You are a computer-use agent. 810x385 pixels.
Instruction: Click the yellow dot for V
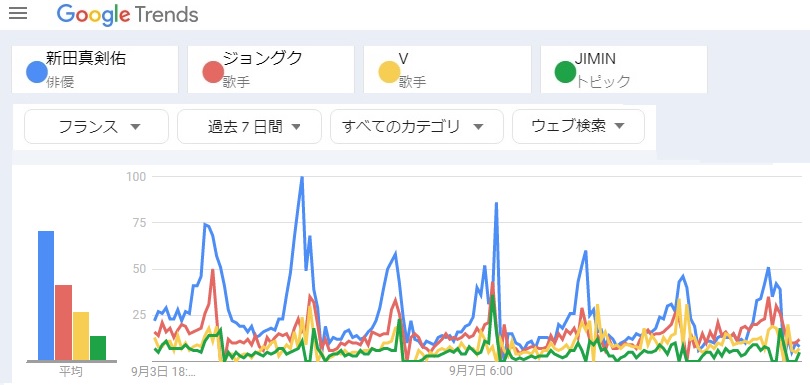389,72
